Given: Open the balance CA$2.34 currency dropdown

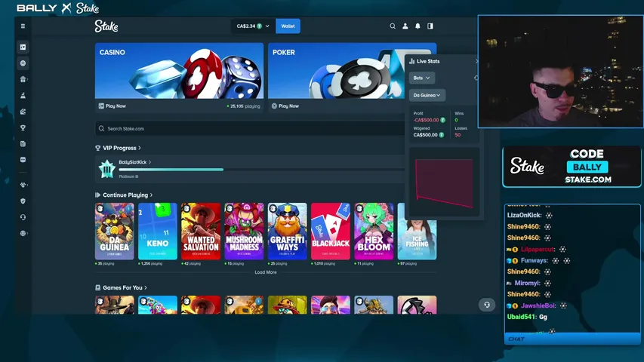Looking at the screenshot, I should 253,26.
